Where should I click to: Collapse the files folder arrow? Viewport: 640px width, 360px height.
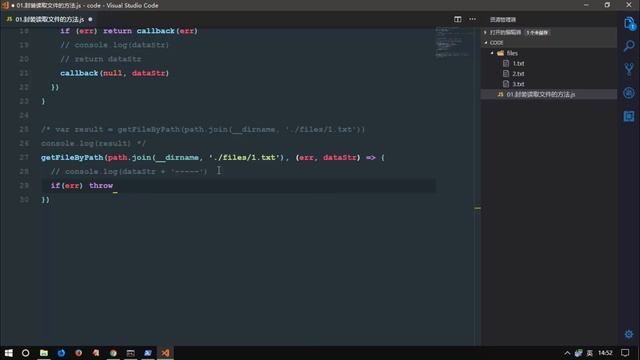click(492, 53)
